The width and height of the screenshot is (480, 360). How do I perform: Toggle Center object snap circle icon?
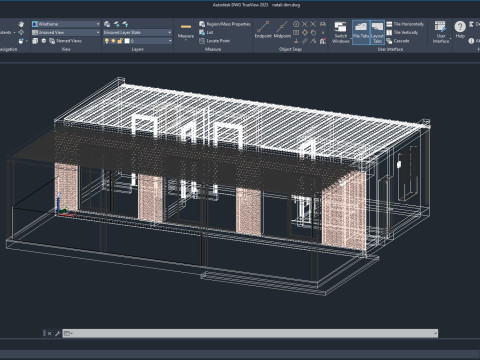pos(296,24)
